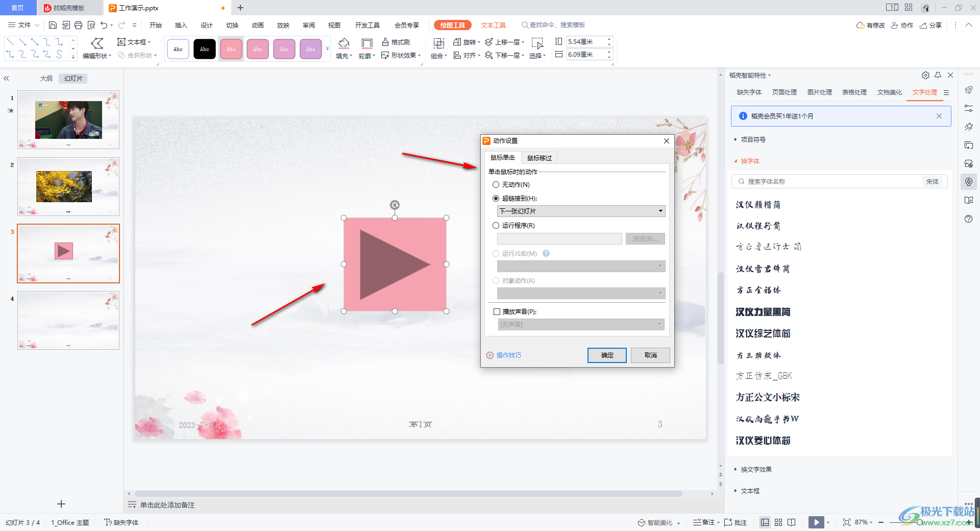Pin the smart features panel
980x531 pixels.
coord(938,75)
